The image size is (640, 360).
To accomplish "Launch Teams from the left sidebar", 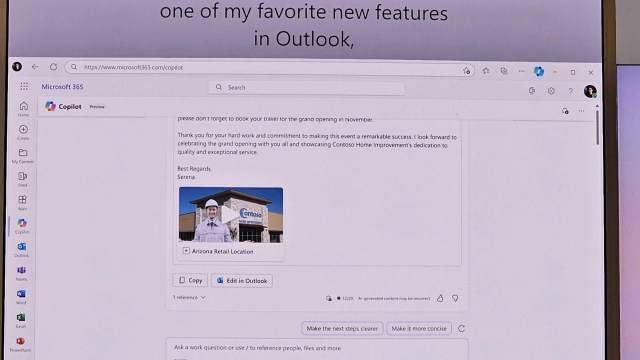I will coord(22,273).
